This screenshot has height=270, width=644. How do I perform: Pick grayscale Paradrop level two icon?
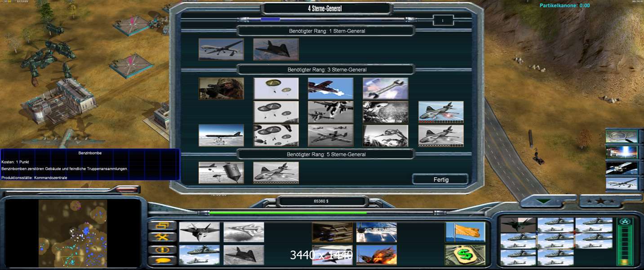coord(276,112)
